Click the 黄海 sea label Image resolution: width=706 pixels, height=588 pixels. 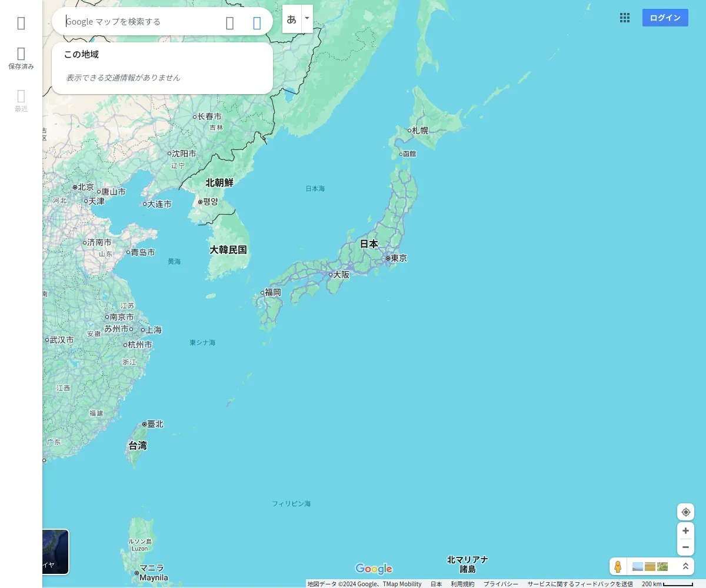[174, 261]
